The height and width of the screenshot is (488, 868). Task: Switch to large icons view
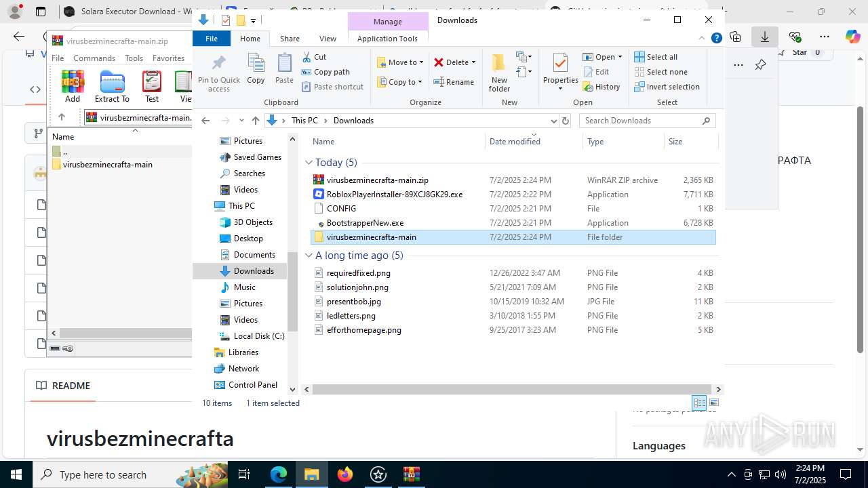(713, 403)
